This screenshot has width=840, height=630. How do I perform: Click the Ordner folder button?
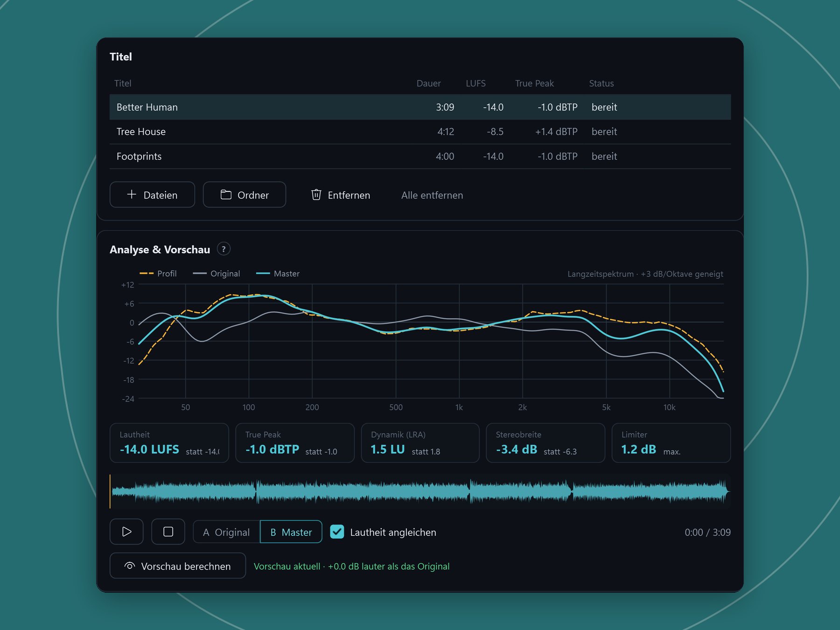coord(245,195)
